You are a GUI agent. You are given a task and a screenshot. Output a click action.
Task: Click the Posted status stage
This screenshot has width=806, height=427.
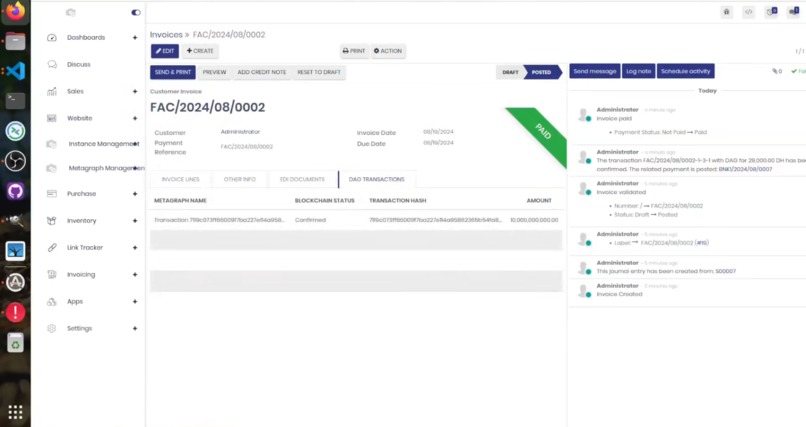coord(541,72)
